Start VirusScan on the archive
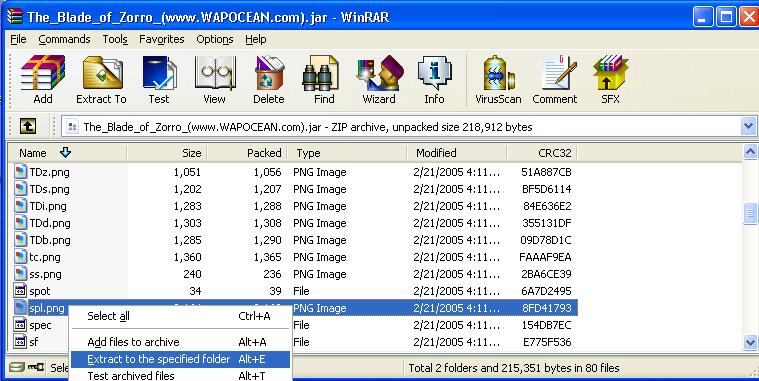 [498, 79]
